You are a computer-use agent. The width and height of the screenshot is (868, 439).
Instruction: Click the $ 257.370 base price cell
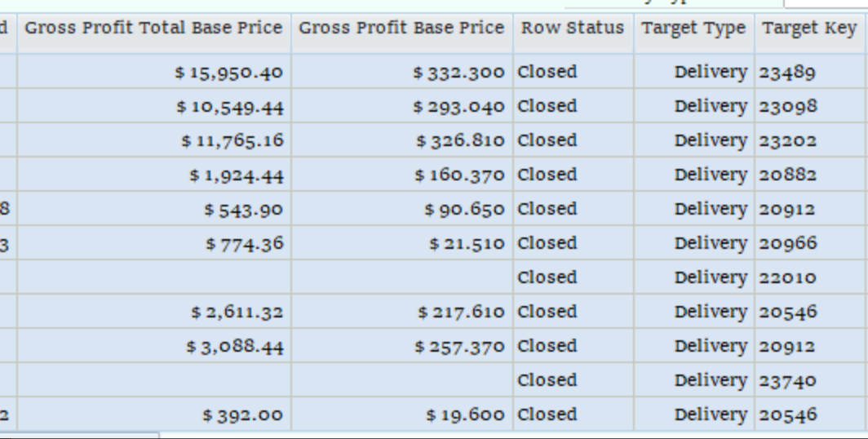coord(402,346)
